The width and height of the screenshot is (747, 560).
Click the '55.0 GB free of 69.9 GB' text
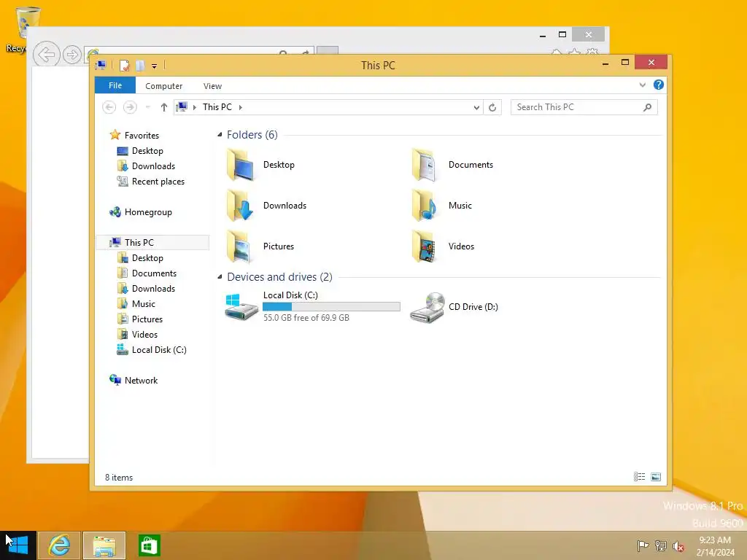(306, 318)
